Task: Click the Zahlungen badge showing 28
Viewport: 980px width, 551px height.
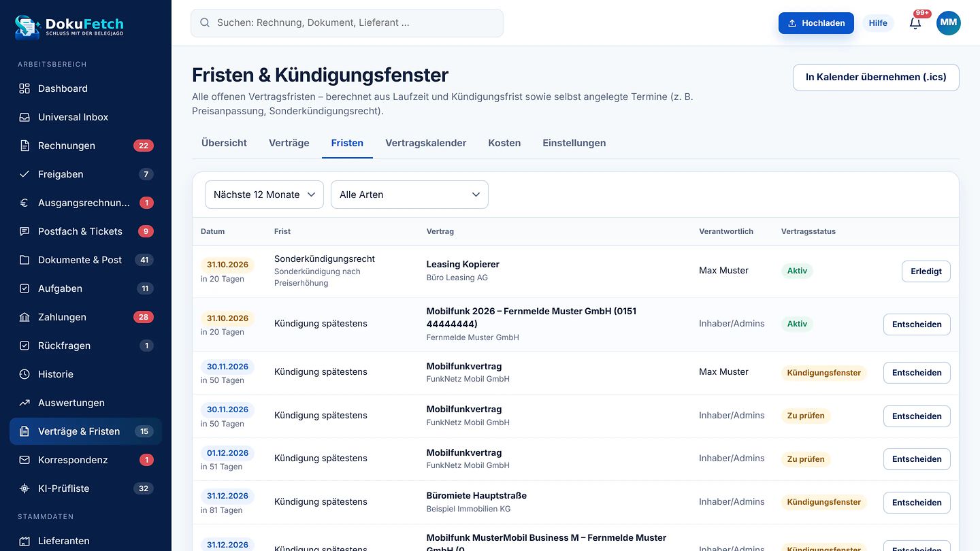Action: pos(144,317)
